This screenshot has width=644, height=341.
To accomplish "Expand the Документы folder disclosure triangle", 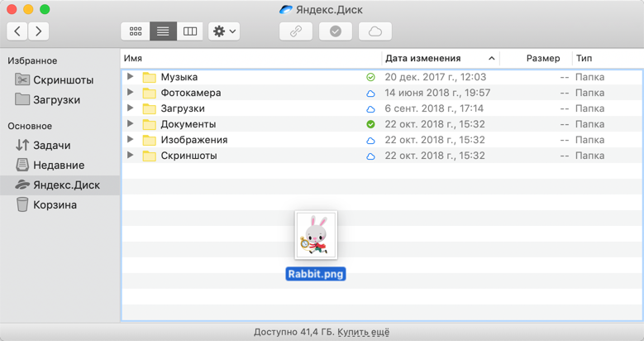I will pos(131,124).
